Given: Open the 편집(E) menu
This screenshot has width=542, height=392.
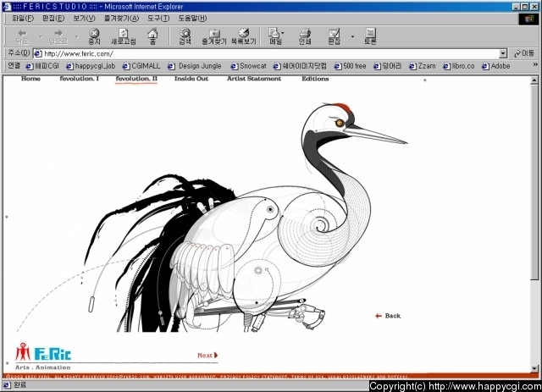Looking at the screenshot, I should 53,19.
